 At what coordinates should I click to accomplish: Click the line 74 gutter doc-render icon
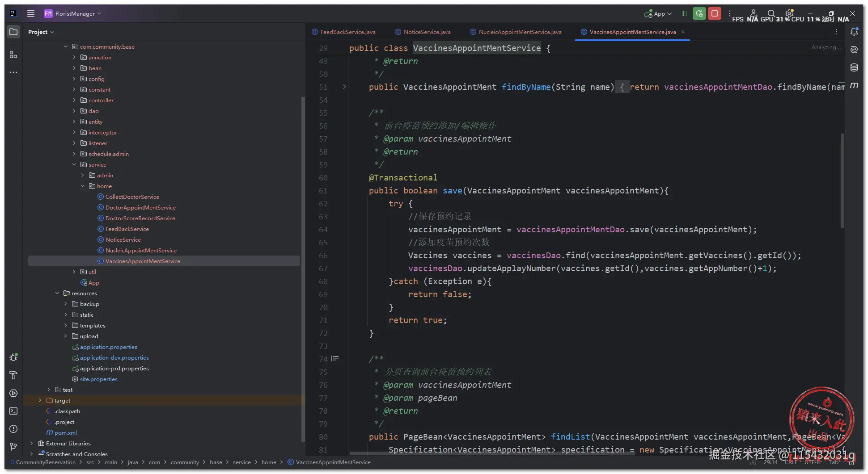click(x=335, y=359)
